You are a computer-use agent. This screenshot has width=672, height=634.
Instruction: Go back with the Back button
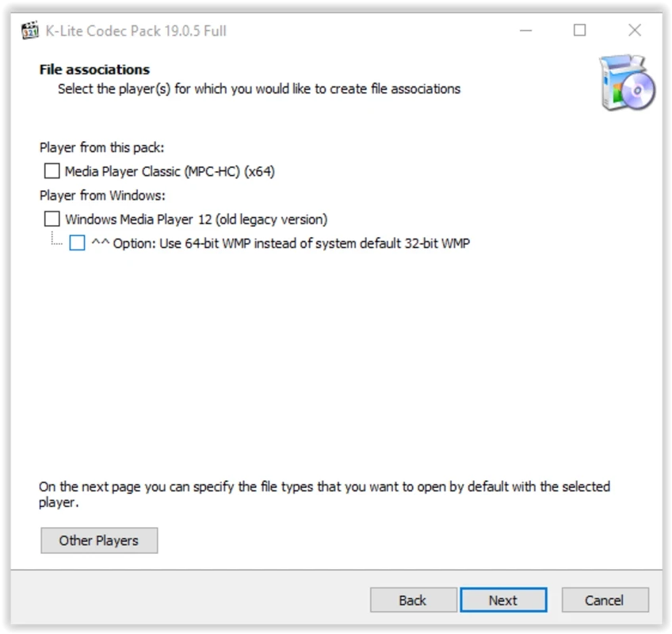pos(413,600)
